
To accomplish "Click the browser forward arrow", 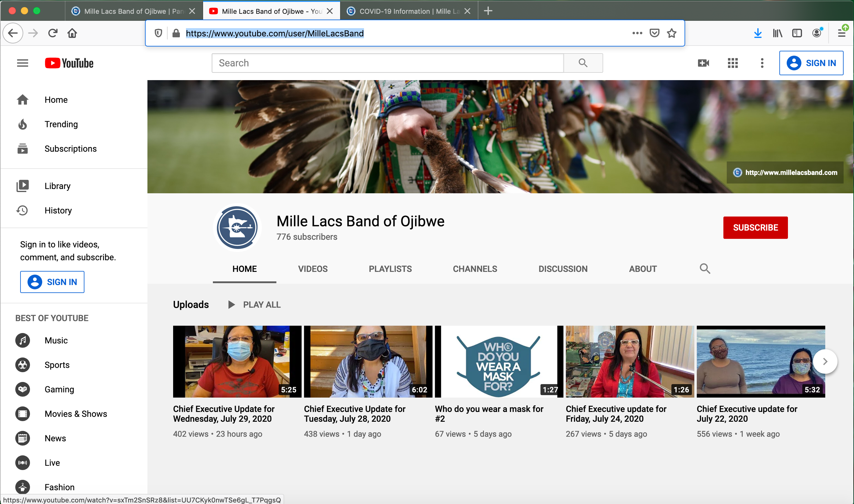I will pos(33,33).
